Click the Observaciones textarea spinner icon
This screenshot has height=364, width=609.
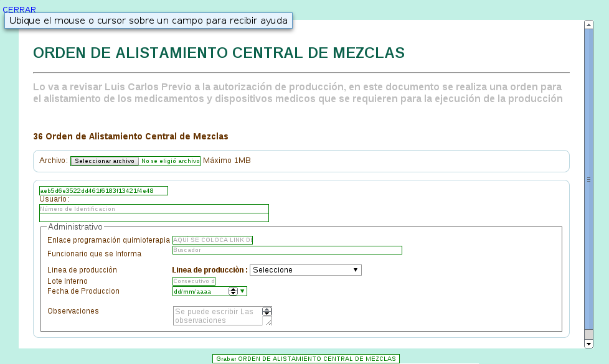267,312
